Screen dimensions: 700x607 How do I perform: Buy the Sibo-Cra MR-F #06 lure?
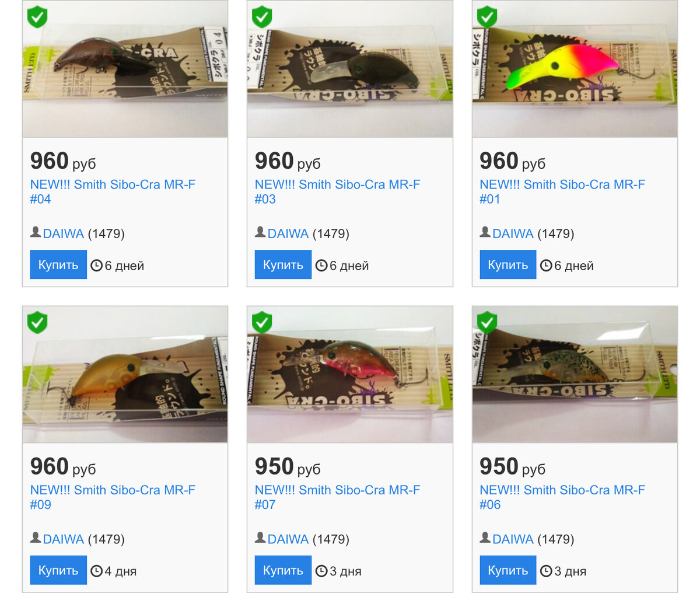pyautogui.click(x=508, y=570)
